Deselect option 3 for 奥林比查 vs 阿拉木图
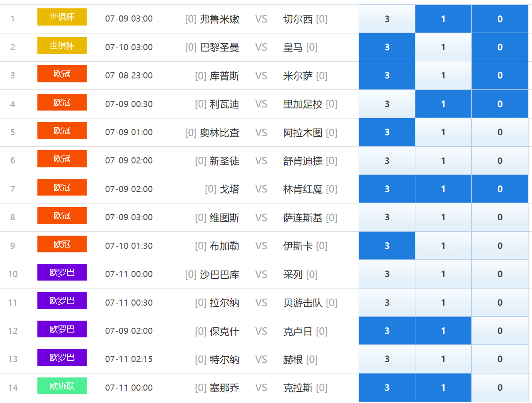532x403 pixels. click(387, 132)
